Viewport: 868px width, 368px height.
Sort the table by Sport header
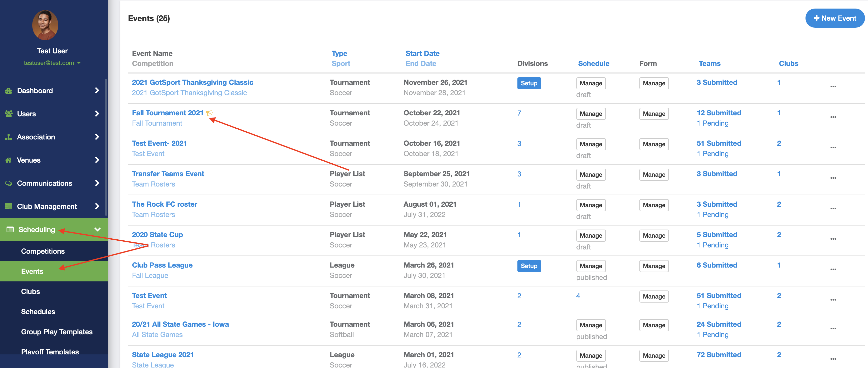tap(341, 64)
